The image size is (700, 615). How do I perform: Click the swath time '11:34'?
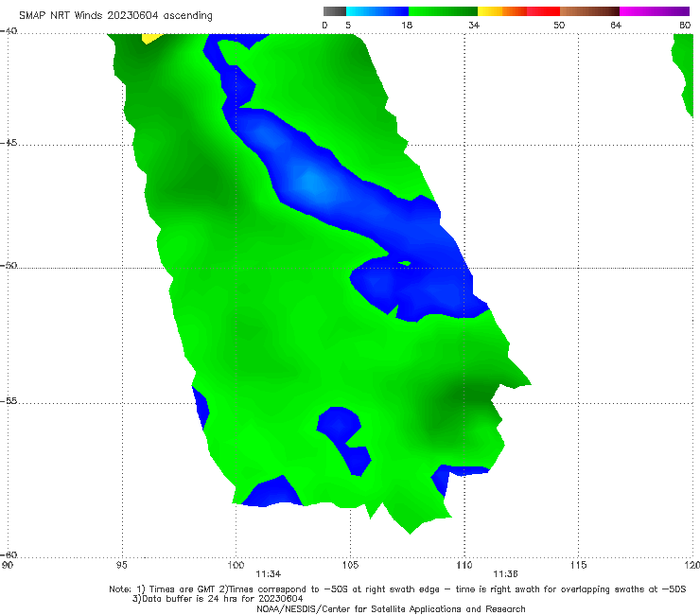click(269, 574)
